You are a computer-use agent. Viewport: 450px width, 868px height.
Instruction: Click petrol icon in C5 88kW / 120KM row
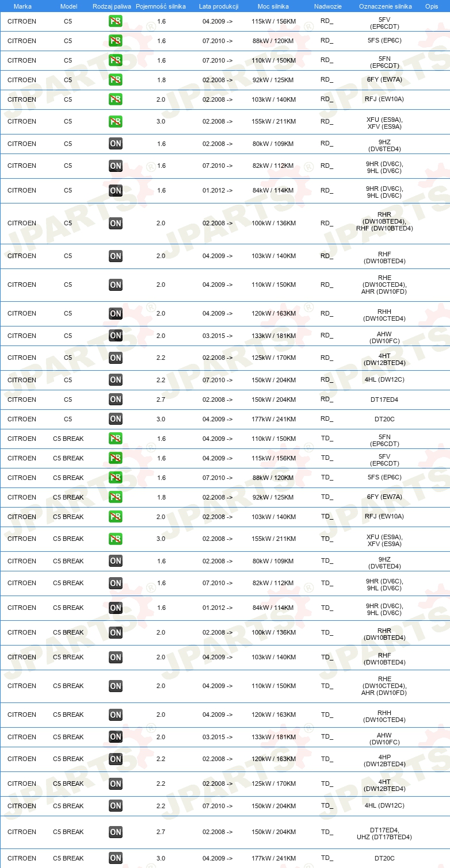115,41
